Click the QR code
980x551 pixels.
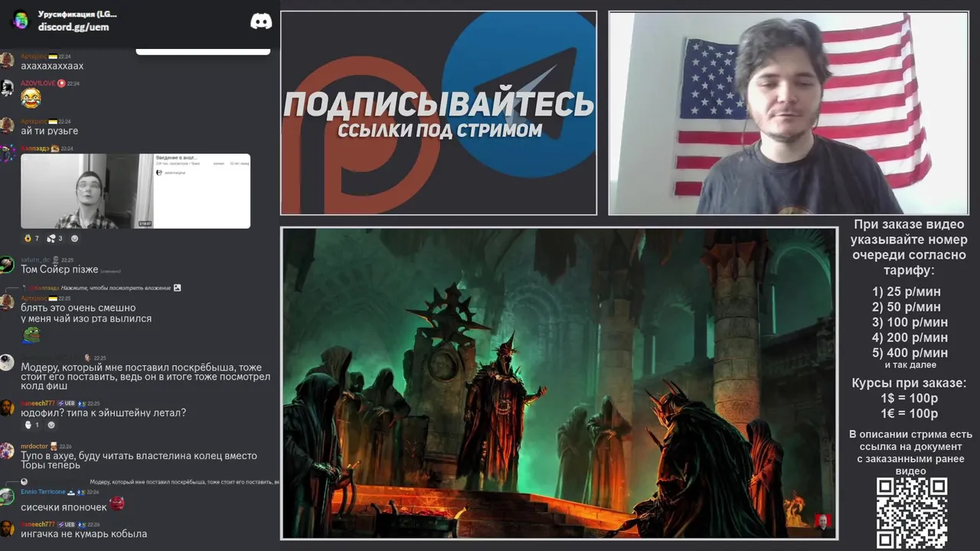tap(912, 512)
